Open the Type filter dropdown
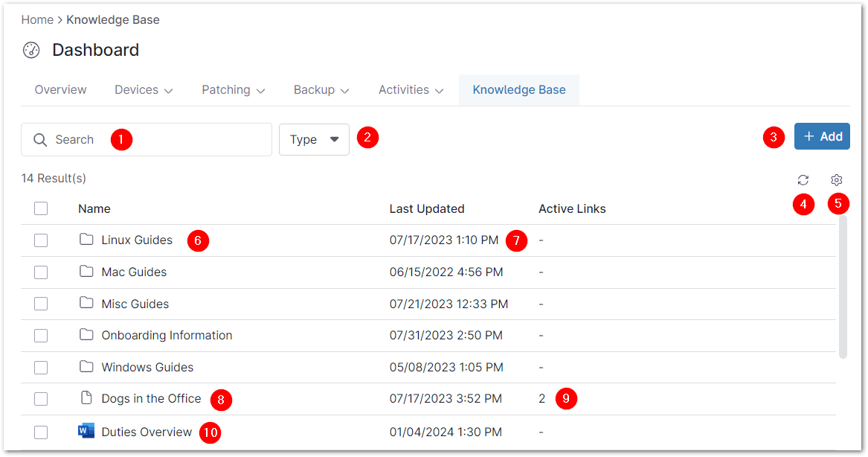 coord(314,140)
